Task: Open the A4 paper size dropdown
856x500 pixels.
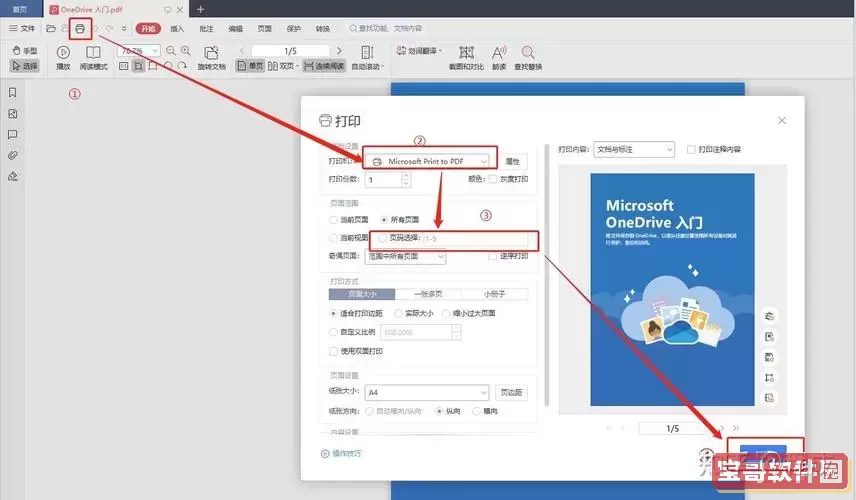Action: 427,392
